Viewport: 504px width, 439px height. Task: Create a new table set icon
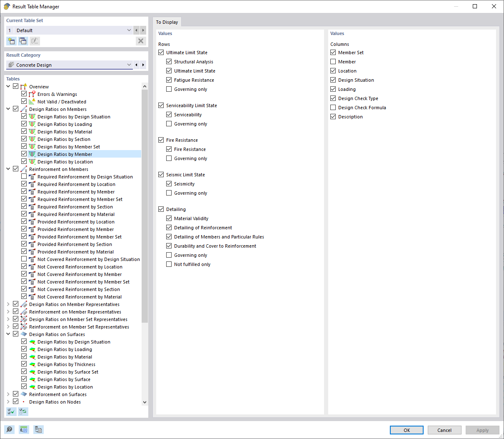click(11, 41)
